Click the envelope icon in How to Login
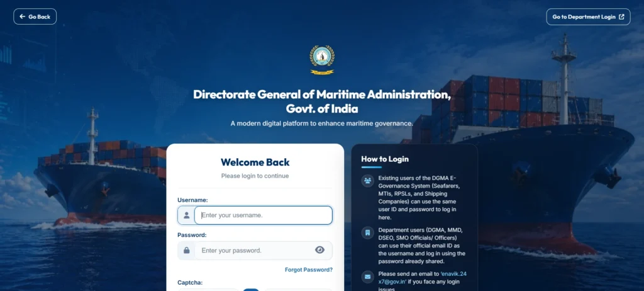This screenshot has height=291, width=644. pyautogui.click(x=367, y=277)
